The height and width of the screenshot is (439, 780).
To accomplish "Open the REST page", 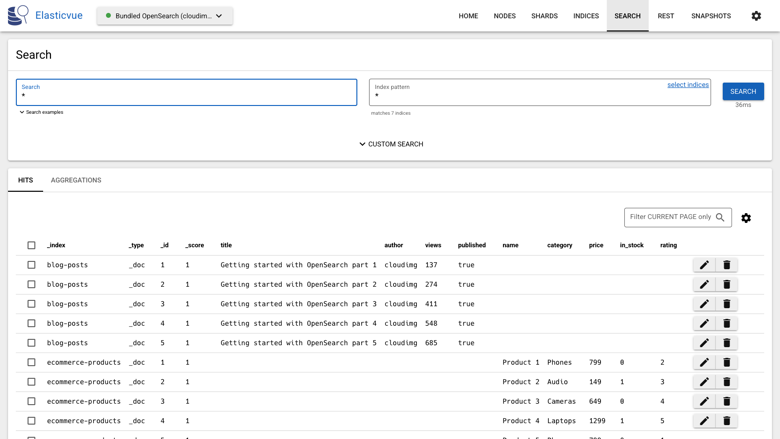I will point(666,16).
